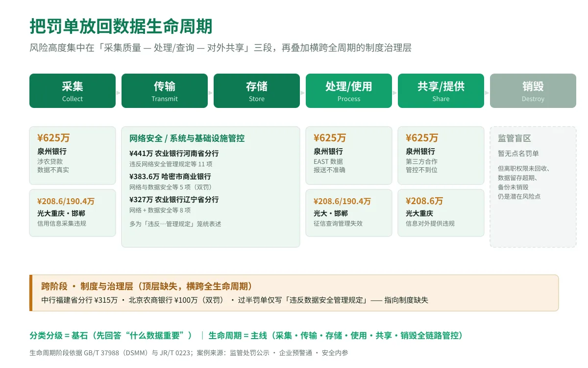588x368 pixels.
Task: Select the 共享/提供 Share stage box
Action: (441, 91)
